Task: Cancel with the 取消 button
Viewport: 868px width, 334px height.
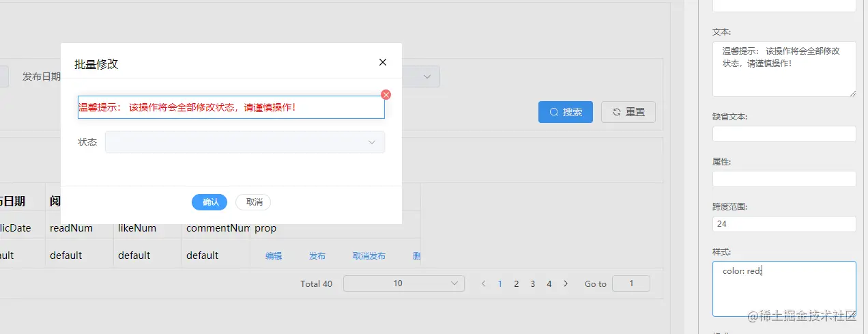Action: (x=253, y=202)
